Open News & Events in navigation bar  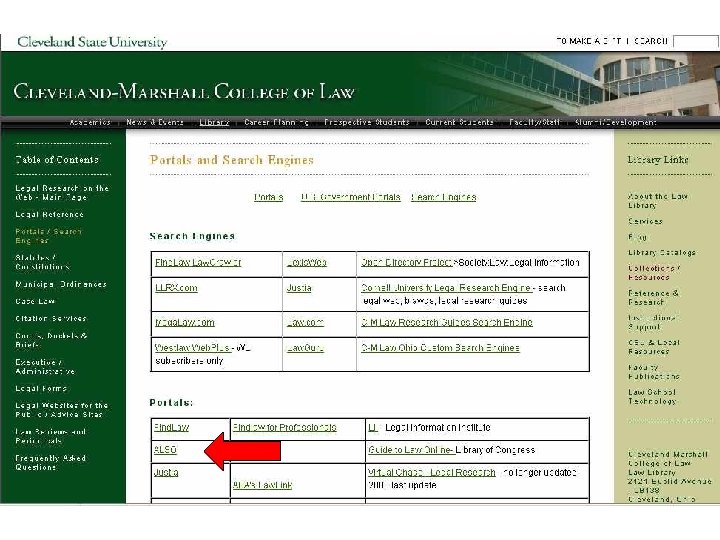(155, 122)
